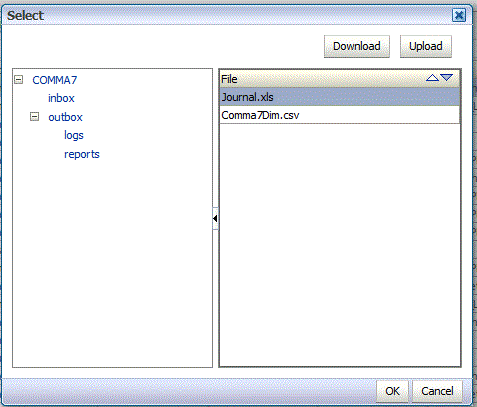Open the inbox folder
Image resolution: width=477 pixels, height=407 pixels.
pos(61,98)
